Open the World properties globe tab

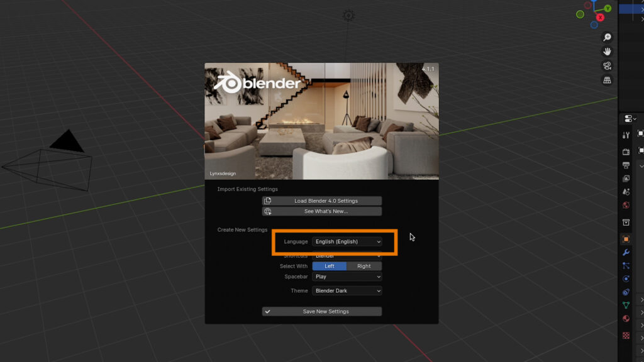[x=626, y=206]
